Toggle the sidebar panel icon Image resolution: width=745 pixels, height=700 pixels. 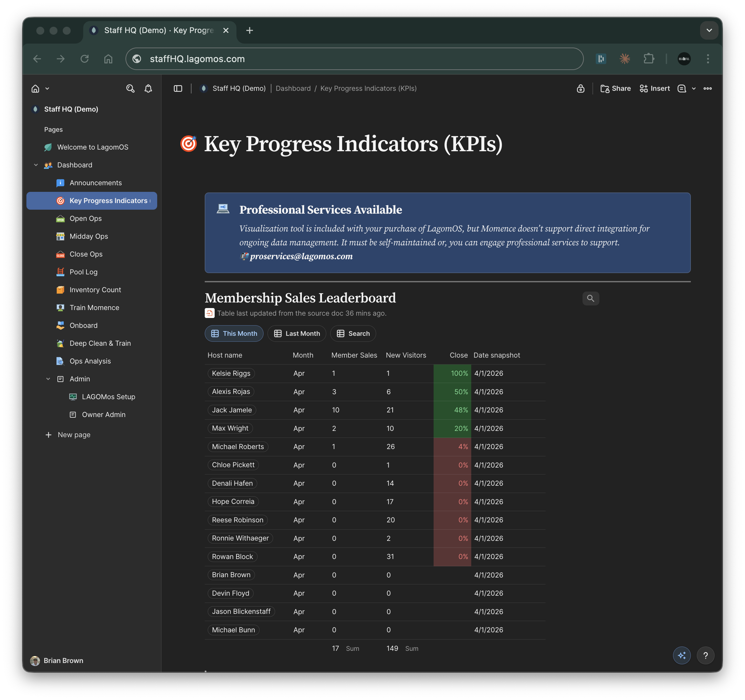[x=178, y=88]
